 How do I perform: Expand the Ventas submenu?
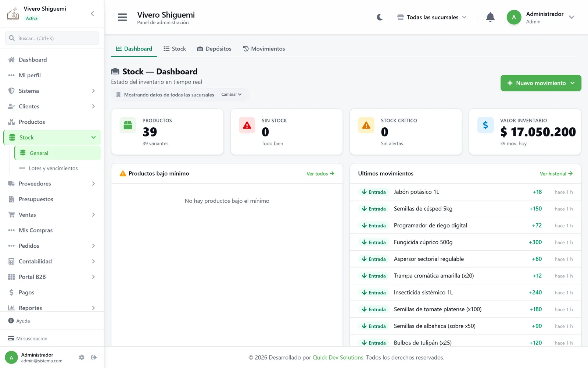point(93,215)
